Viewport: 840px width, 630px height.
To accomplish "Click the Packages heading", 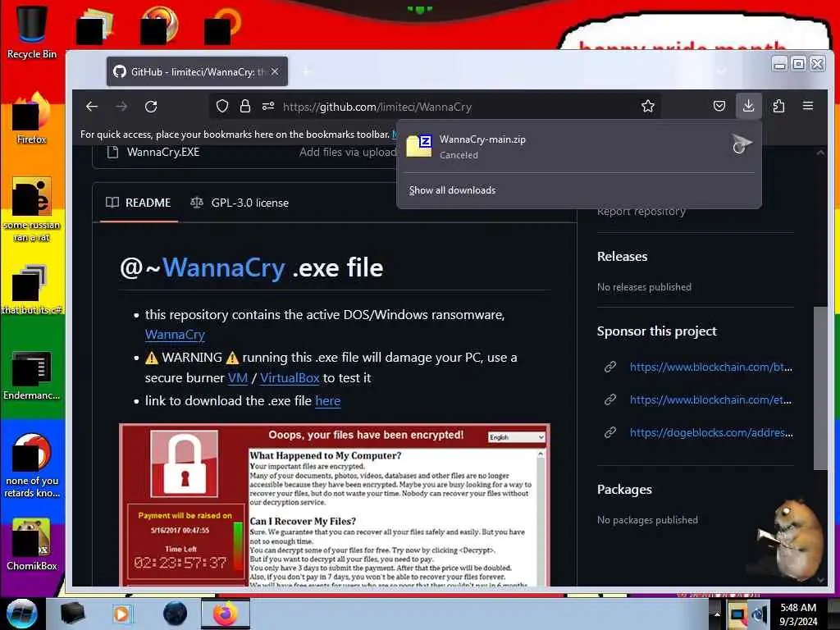I will pos(624,490).
